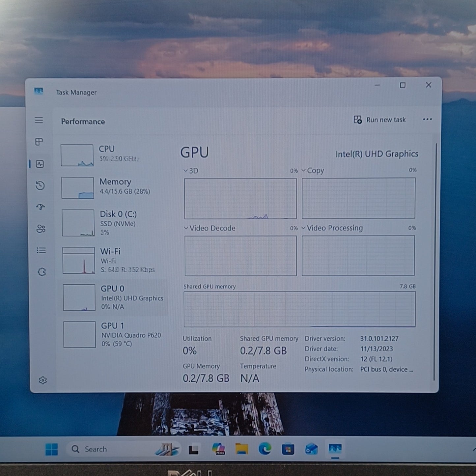Maximize the Task Manager window
Screen dimensions: 476x476
[403, 85]
